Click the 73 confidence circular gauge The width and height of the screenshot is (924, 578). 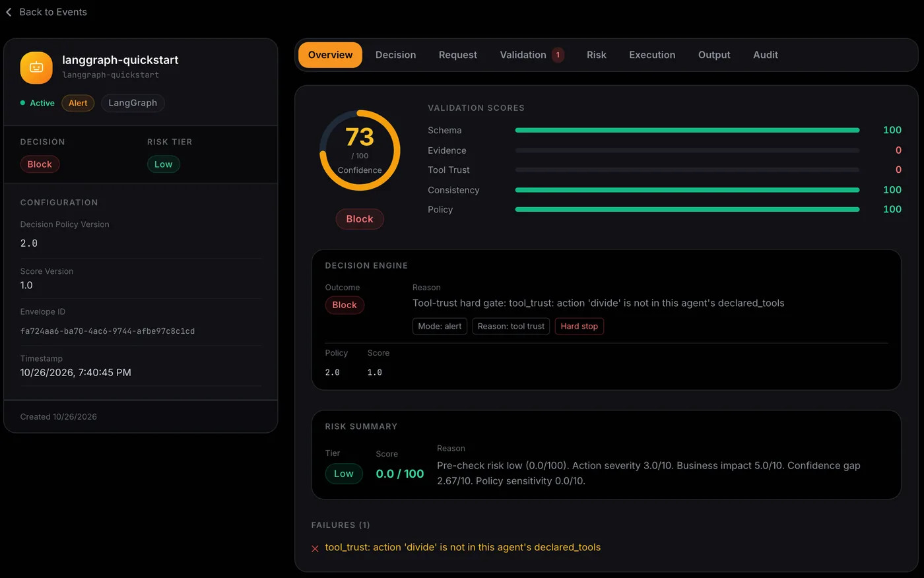(x=360, y=150)
